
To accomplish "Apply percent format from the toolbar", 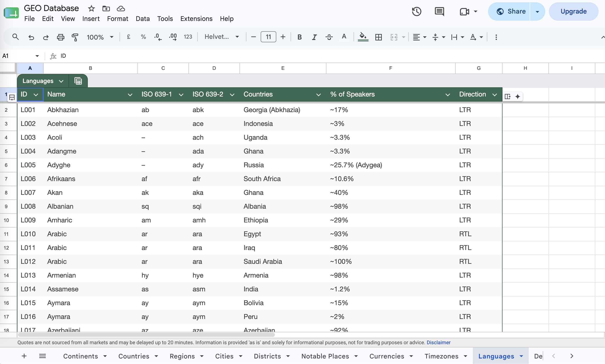I will tap(143, 37).
